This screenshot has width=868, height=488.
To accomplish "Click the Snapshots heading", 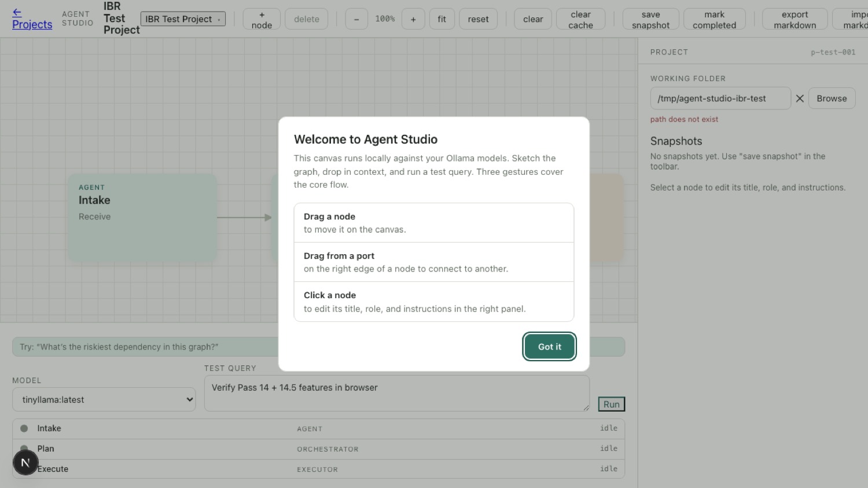I will 676,141.
